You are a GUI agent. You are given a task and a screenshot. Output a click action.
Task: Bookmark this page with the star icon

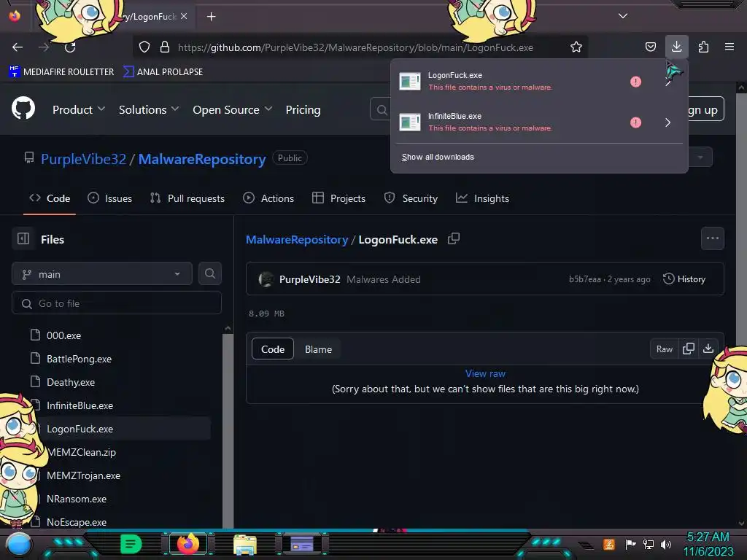[x=576, y=47]
